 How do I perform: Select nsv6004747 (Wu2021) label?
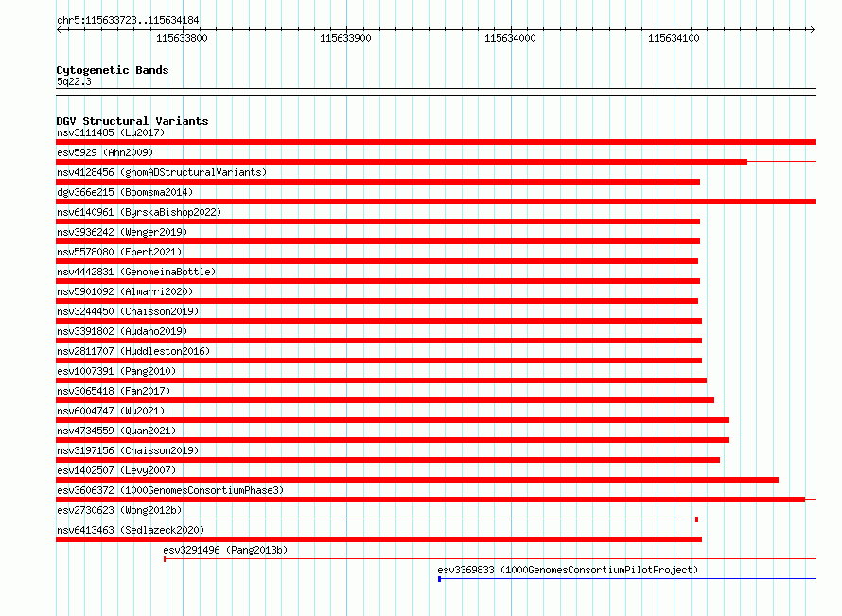click(x=111, y=411)
